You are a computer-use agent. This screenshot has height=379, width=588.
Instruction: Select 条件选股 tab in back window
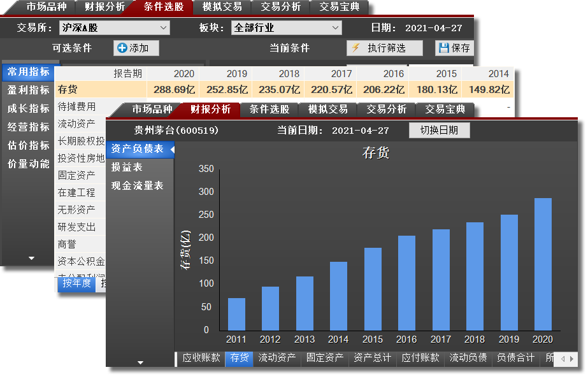coord(164,7)
